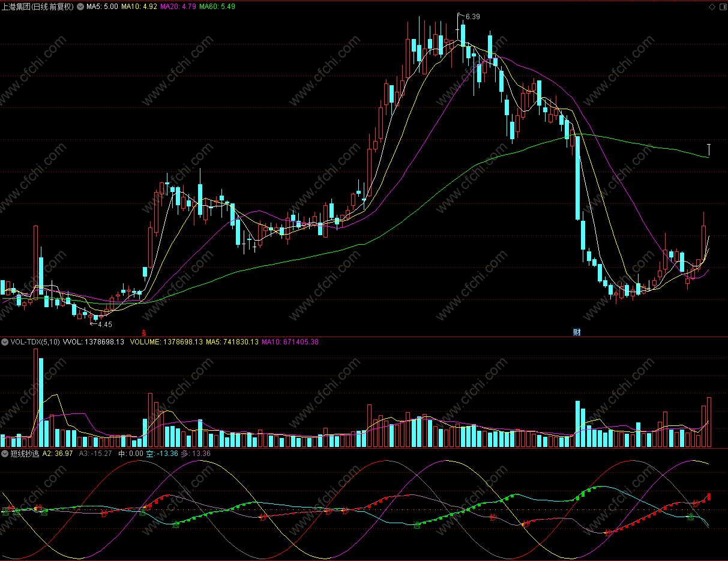
Task: Click the VOLUME: 1378698.13 label
Action: point(166,341)
